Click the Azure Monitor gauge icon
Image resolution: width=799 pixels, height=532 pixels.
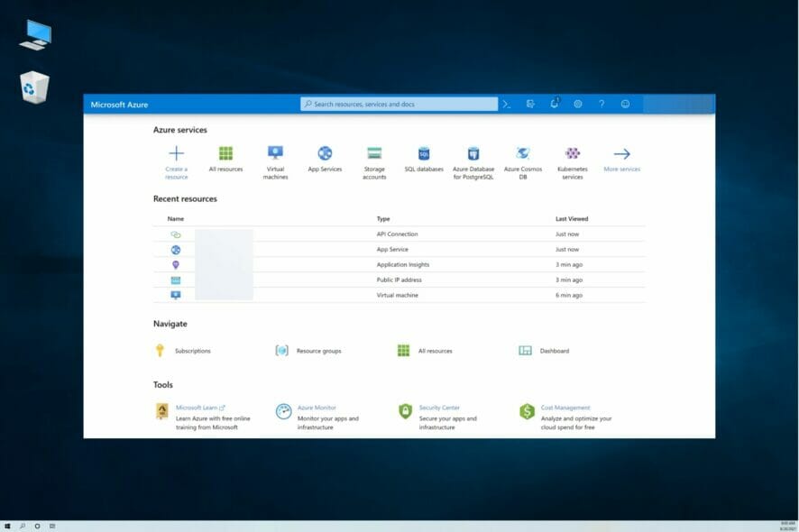point(283,411)
